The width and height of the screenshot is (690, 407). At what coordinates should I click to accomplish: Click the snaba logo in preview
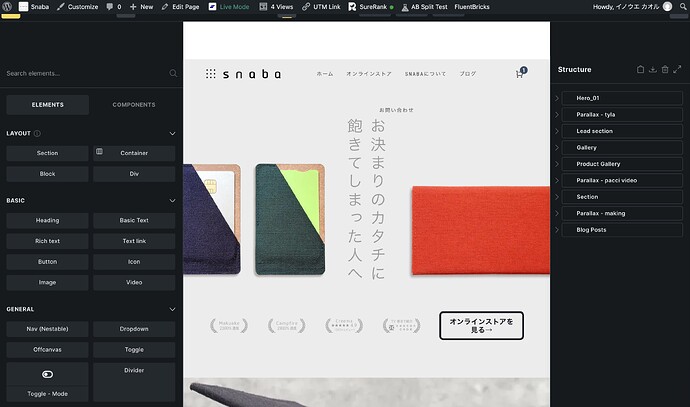[x=243, y=74]
